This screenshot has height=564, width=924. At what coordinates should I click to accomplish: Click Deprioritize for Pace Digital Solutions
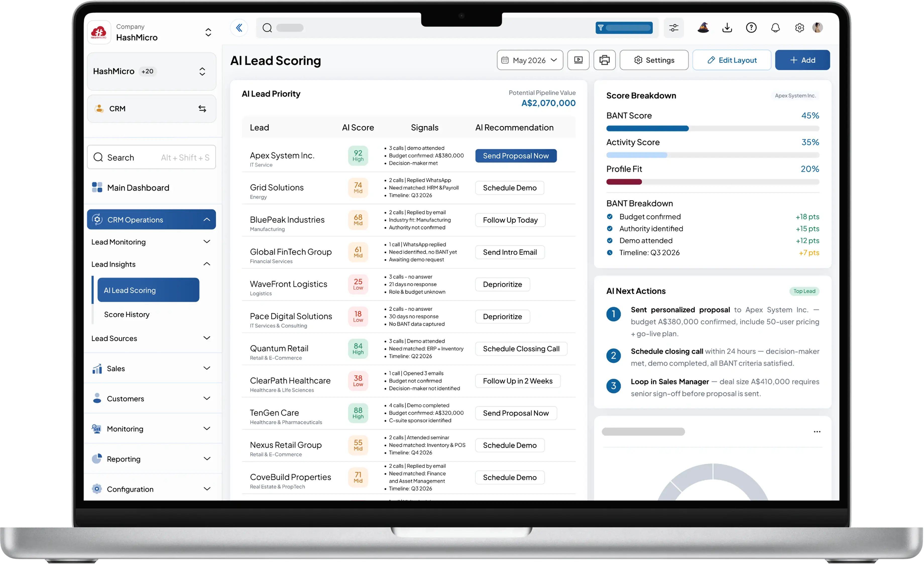502,317
